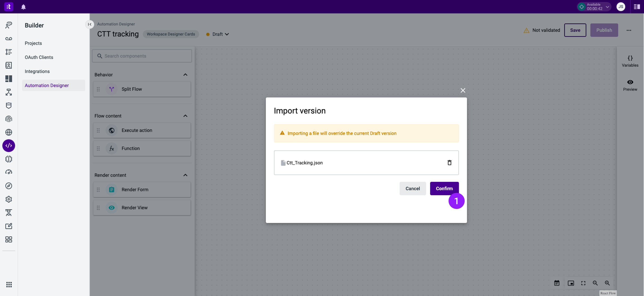The width and height of the screenshot is (644, 296).
Task: Cancel the import version dialog
Action: pos(412,189)
